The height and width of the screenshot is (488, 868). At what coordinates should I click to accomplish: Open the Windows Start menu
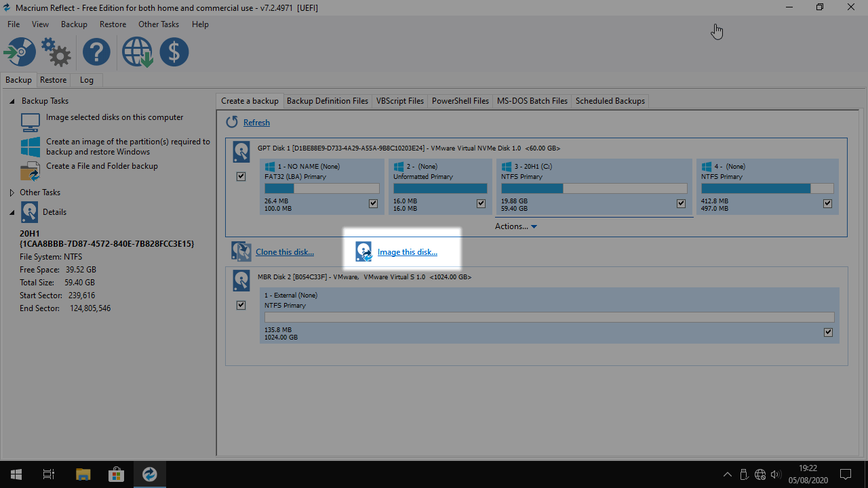point(16,474)
